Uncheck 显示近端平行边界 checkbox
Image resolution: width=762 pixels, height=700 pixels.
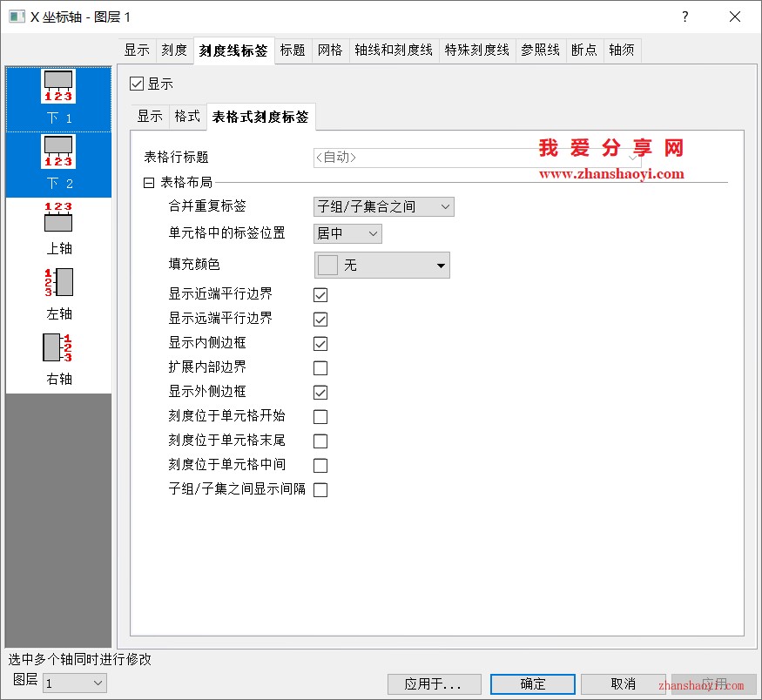click(x=320, y=295)
